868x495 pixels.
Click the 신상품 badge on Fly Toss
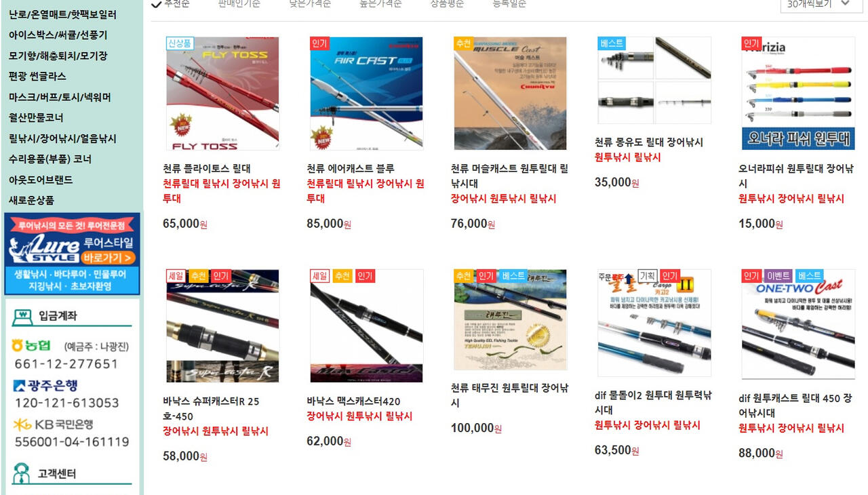point(180,43)
